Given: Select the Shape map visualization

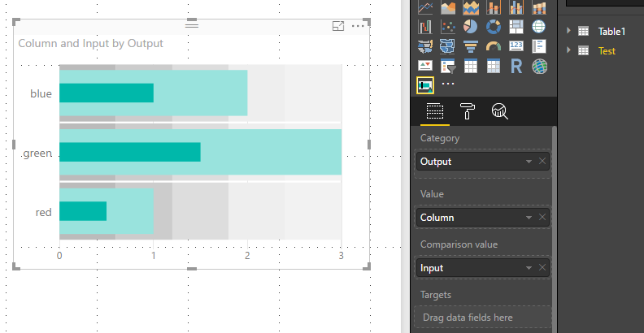Looking at the screenshot, I should coord(448,46).
